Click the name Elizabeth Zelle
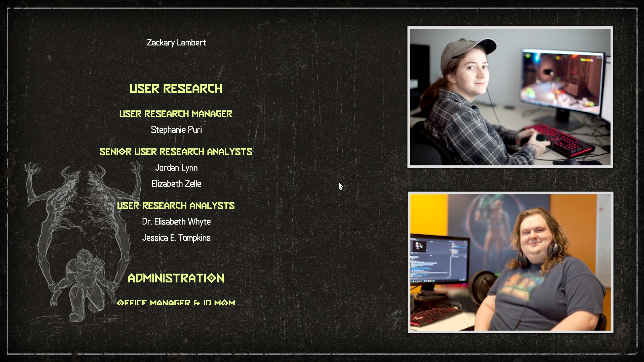The image size is (644, 362). 176,184
